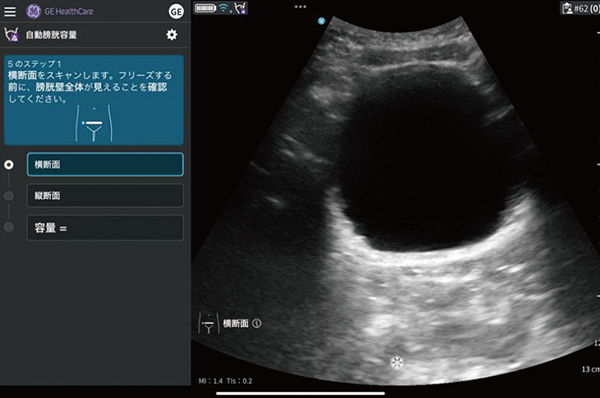Image resolution: width=600 pixels, height=398 pixels.
Task: Tap the body diagram in instruction panel
Action: (x=94, y=124)
